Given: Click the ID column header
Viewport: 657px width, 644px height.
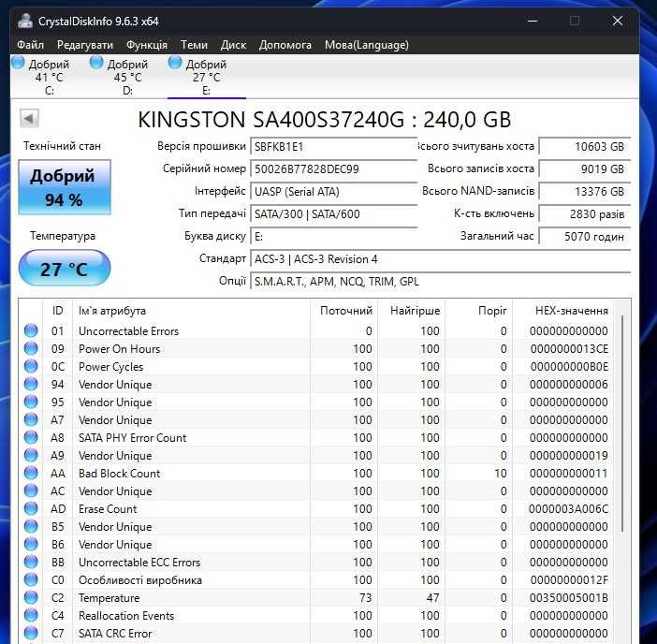Looking at the screenshot, I should tap(57, 311).
